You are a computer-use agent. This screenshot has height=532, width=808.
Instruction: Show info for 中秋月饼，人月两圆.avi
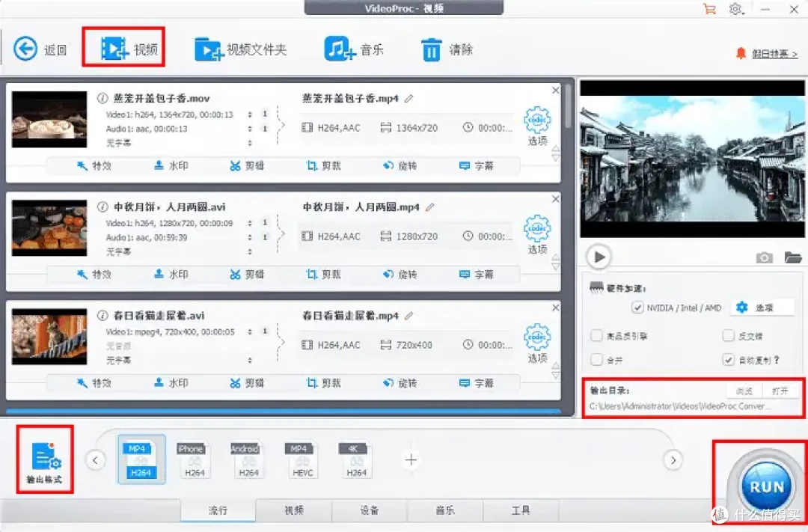102,207
